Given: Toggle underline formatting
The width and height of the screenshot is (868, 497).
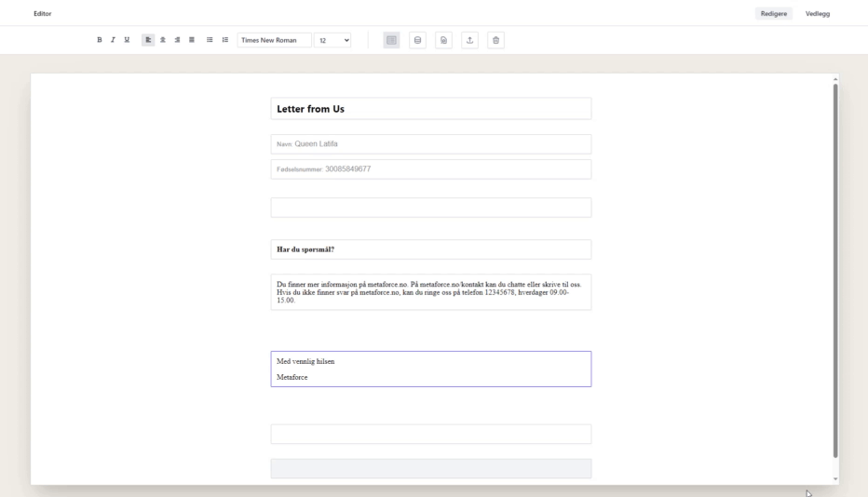Looking at the screenshot, I should (126, 40).
